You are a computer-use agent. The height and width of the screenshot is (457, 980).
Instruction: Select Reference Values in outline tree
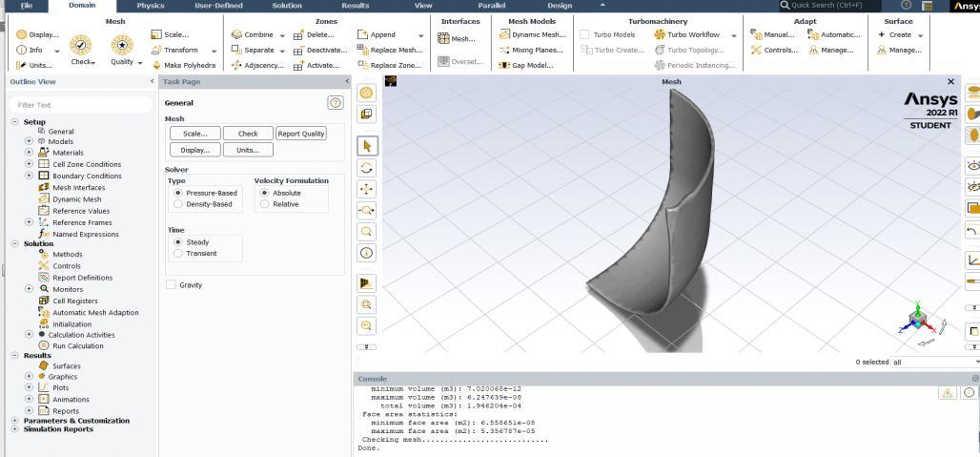click(x=81, y=211)
